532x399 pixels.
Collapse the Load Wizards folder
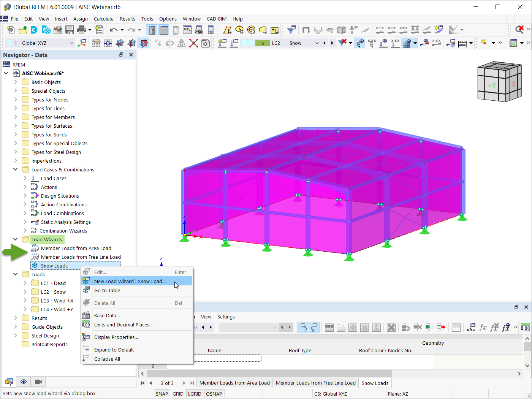coord(16,239)
